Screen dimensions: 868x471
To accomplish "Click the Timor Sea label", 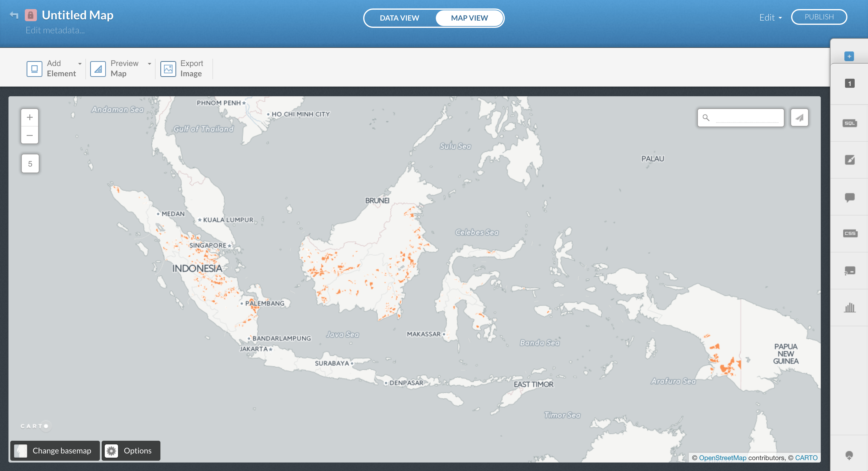I will click(x=562, y=415).
